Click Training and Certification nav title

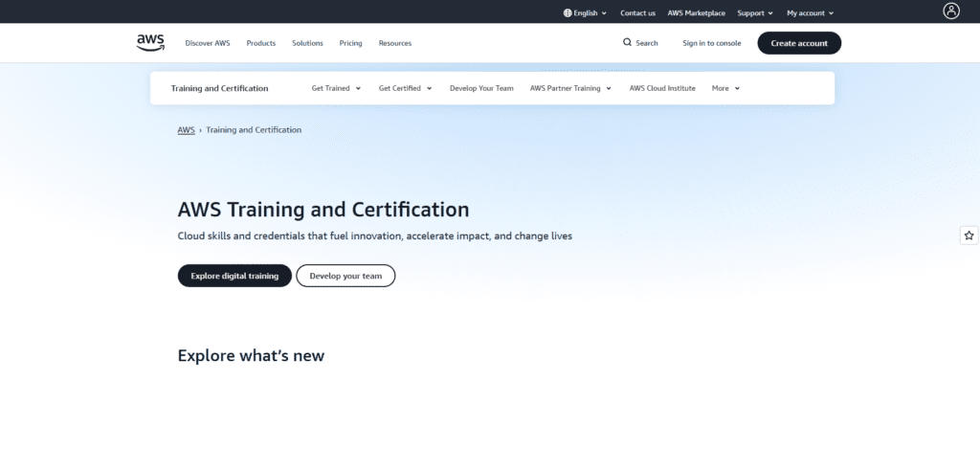click(219, 88)
